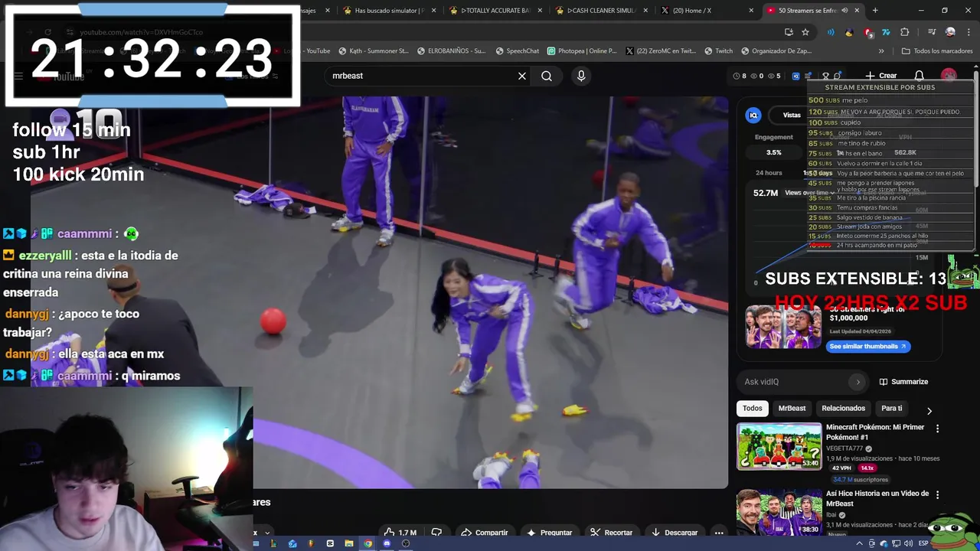Click the Compartir button
Viewport: 980px width, 551px height.
pos(484,533)
